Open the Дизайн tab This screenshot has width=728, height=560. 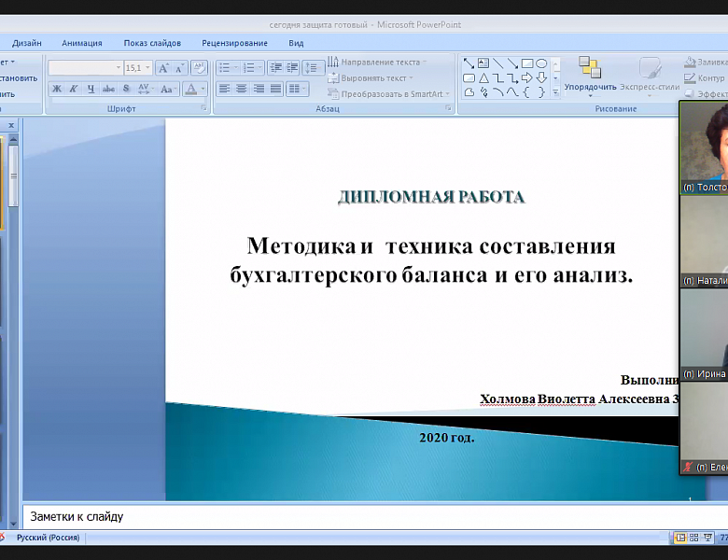coord(26,43)
